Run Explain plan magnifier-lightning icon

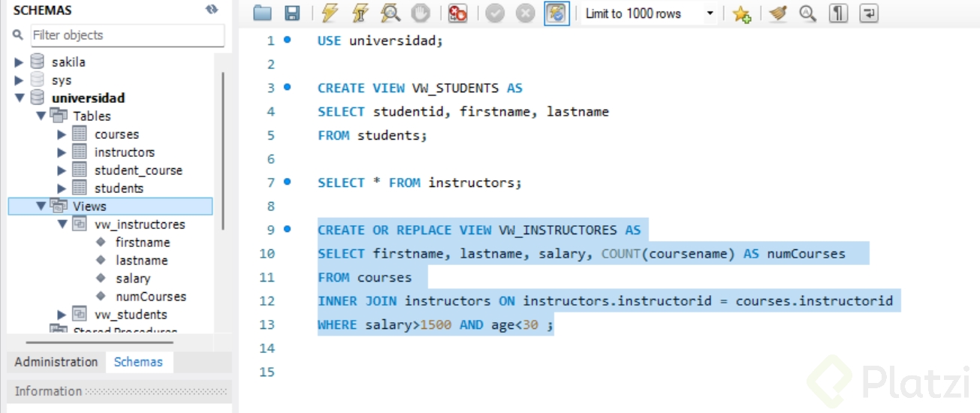(390, 14)
